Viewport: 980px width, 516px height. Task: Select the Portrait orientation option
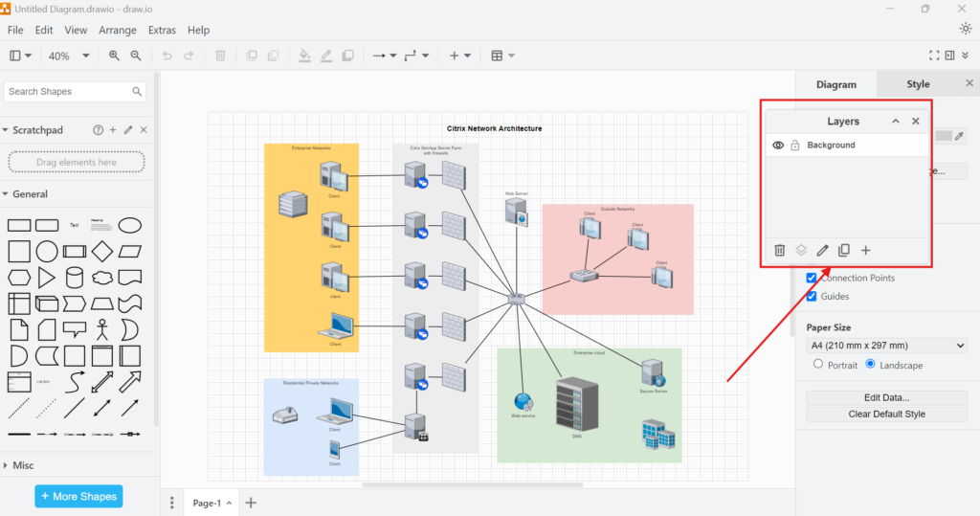817,365
